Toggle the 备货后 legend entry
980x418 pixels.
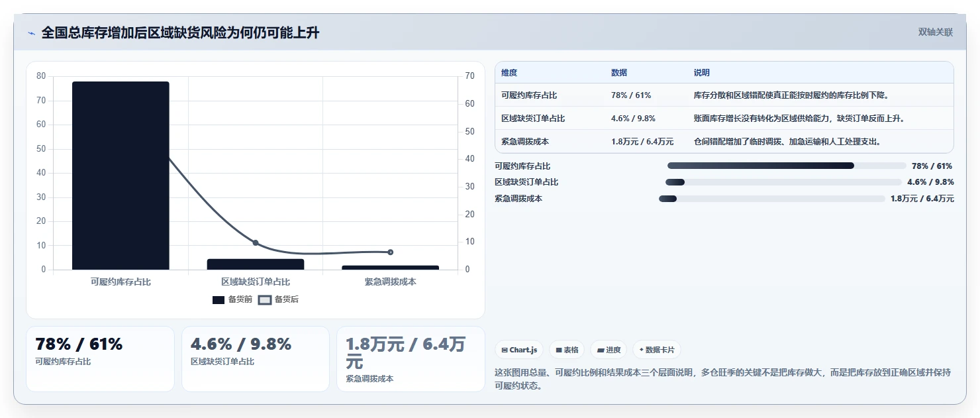coord(278,299)
